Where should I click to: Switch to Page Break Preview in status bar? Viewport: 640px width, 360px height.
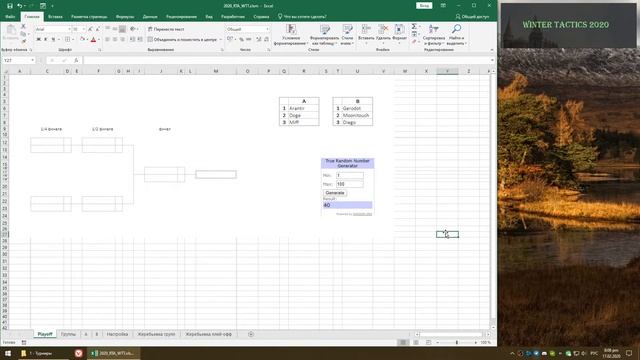coord(428,342)
